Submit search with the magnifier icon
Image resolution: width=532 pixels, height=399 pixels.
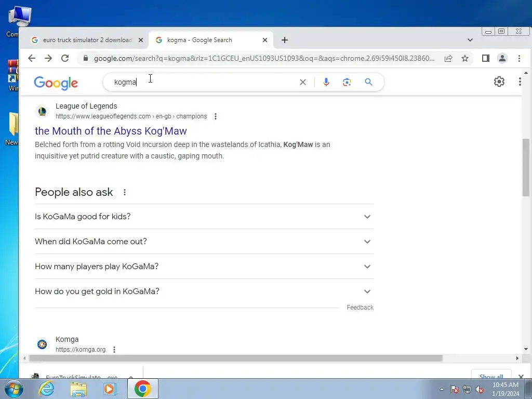coord(368,82)
